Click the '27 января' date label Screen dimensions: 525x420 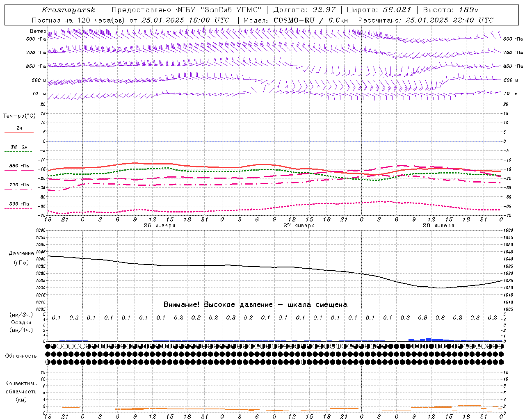(x=299, y=226)
